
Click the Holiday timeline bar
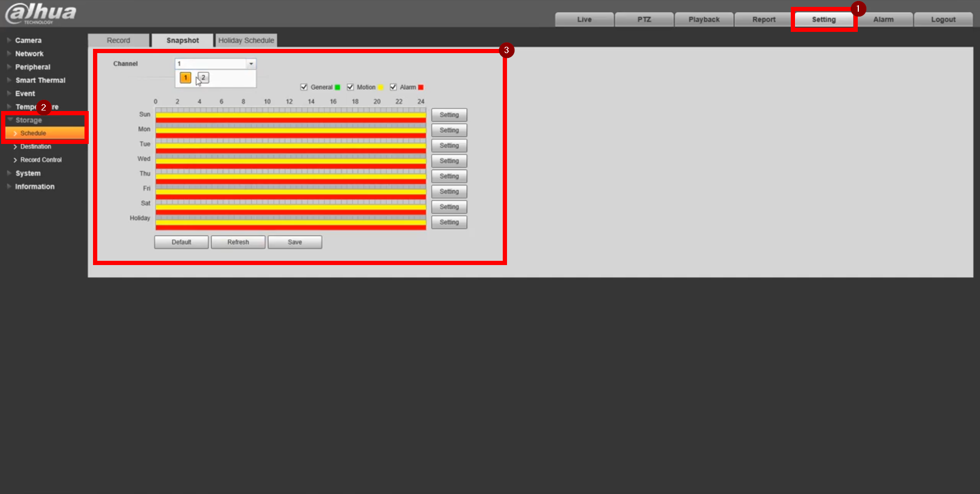click(x=291, y=223)
